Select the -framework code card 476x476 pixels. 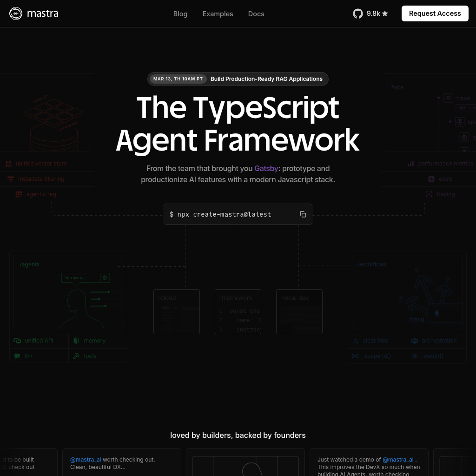tap(238, 312)
